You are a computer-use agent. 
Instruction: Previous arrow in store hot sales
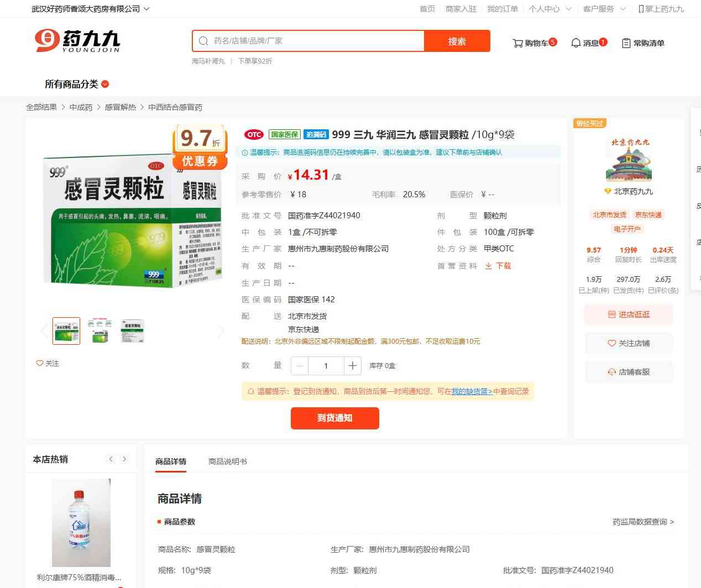(111, 459)
